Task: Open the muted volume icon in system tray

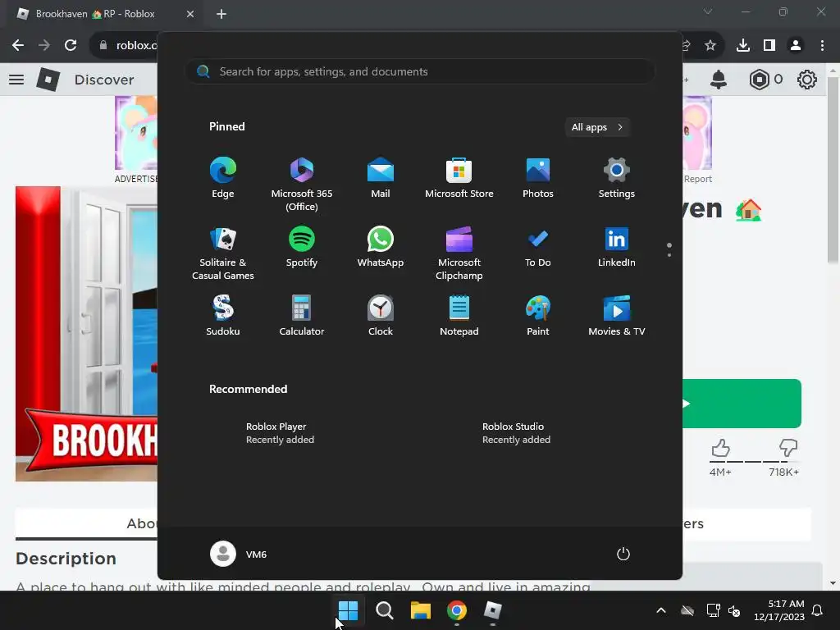Action: (x=734, y=610)
